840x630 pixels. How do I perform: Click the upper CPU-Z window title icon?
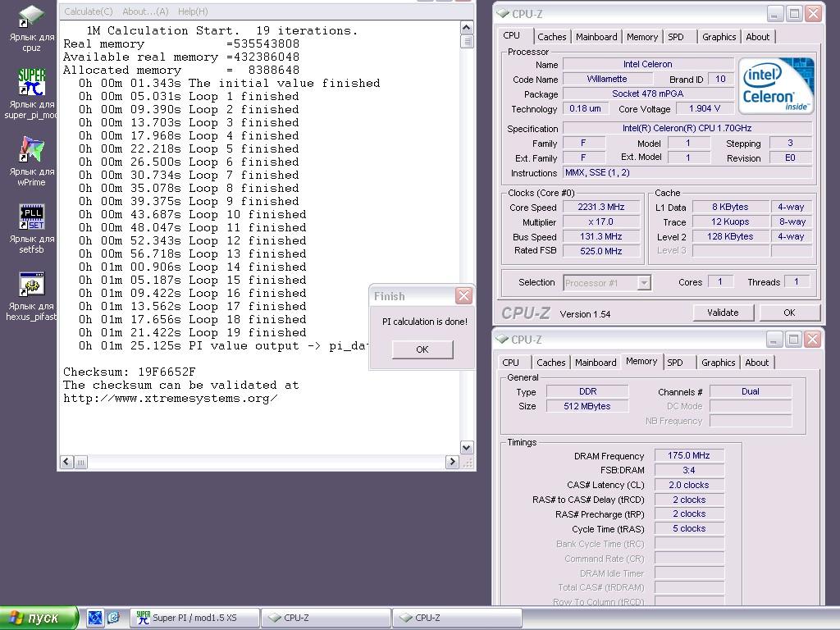503,13
